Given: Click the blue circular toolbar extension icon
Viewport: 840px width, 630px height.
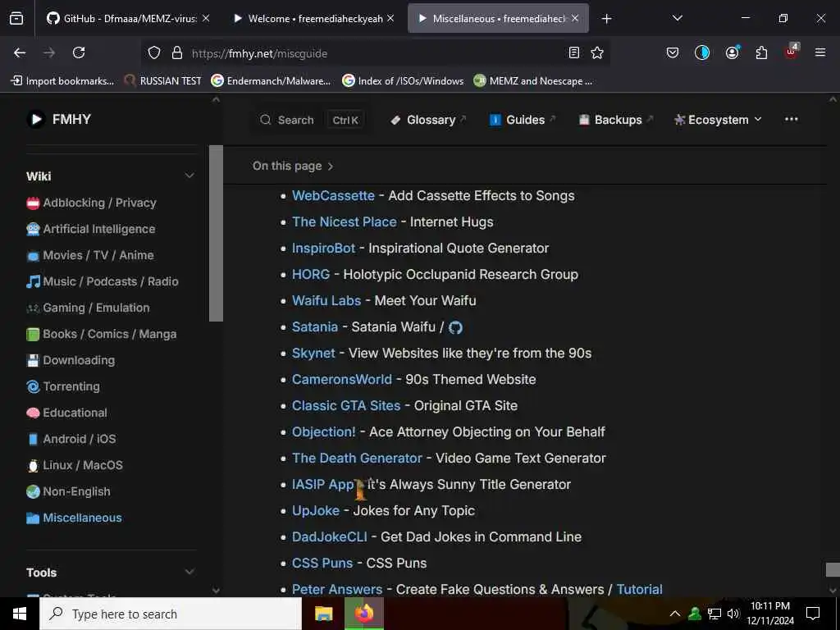Looking at the screenshot, I should pyautogui.click(x=702, y=52).
